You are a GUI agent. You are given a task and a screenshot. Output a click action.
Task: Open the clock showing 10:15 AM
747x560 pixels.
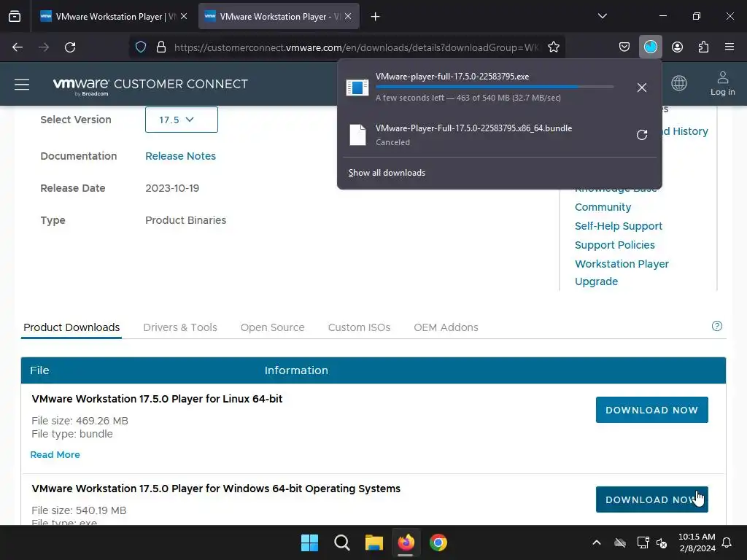click(697, 542)
